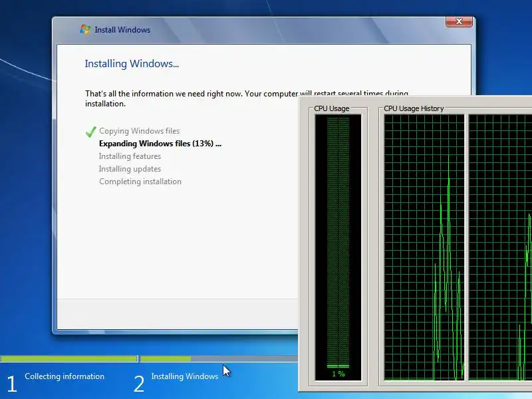The image size is (532, 399).
Task: Click the Installing Windows... heading
Action: (132, 63)
